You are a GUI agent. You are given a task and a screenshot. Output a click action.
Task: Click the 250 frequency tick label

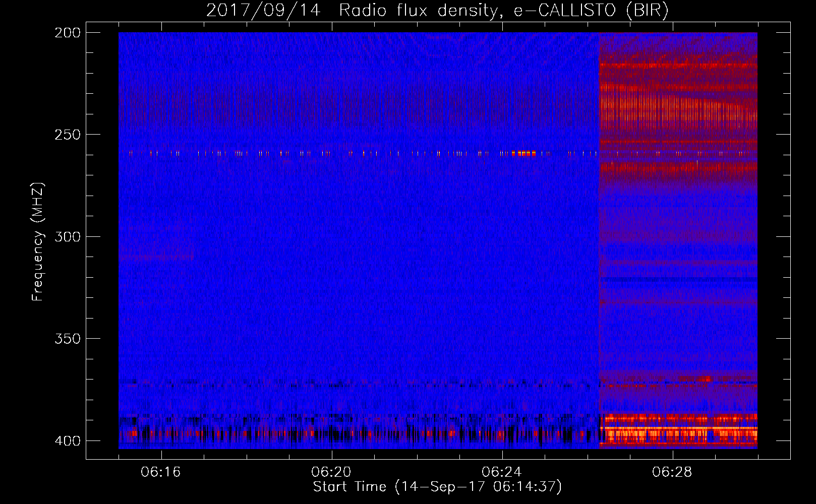(67, 135)
